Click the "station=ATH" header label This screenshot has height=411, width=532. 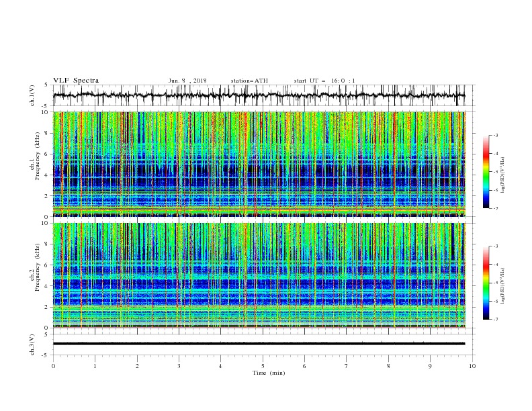click(249, 81)
